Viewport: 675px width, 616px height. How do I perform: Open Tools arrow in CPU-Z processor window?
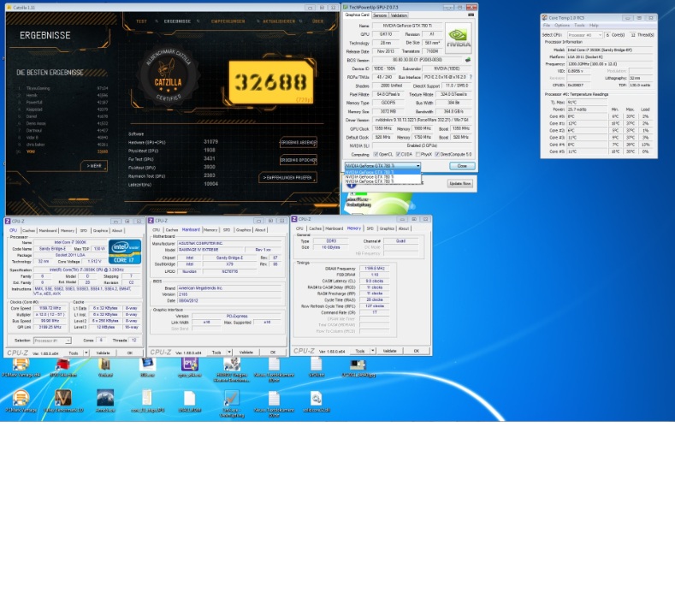pyautogui.click(x=86, y=353)
